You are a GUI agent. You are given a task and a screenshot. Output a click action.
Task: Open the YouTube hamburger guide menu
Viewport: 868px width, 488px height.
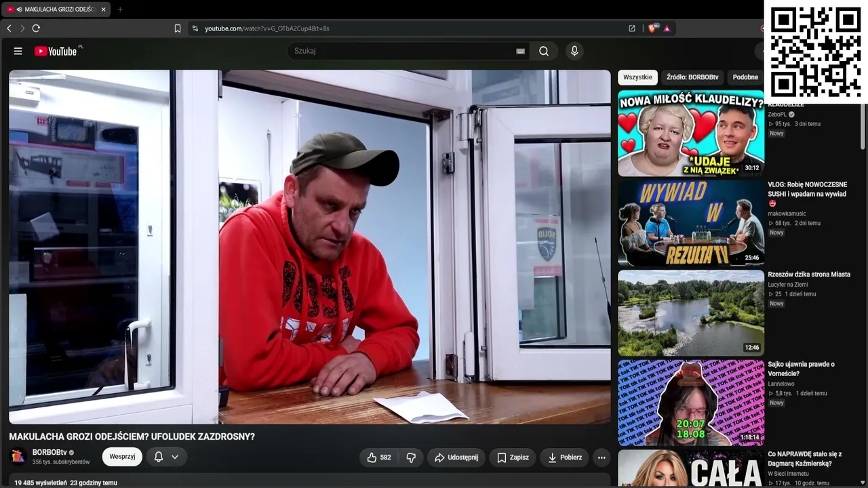tap(18, 51)
